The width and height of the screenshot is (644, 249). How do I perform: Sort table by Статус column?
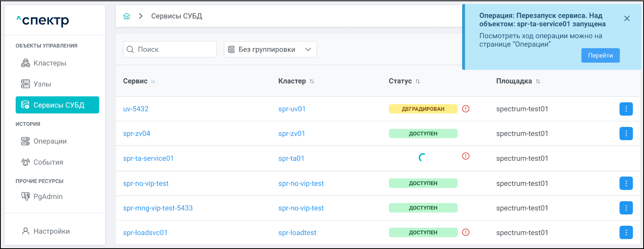[x=418, y=82]
